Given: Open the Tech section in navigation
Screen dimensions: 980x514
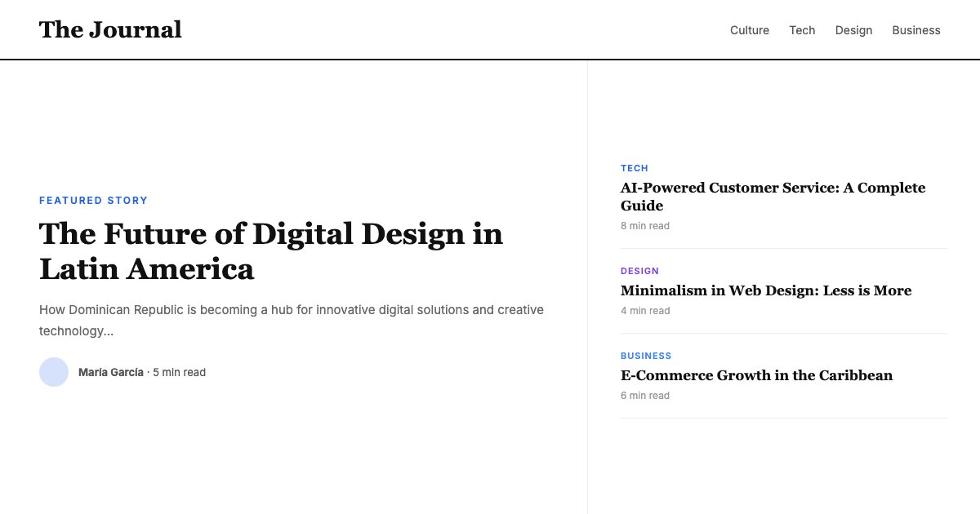Looking at the screenshot, I should coord(802,30).
